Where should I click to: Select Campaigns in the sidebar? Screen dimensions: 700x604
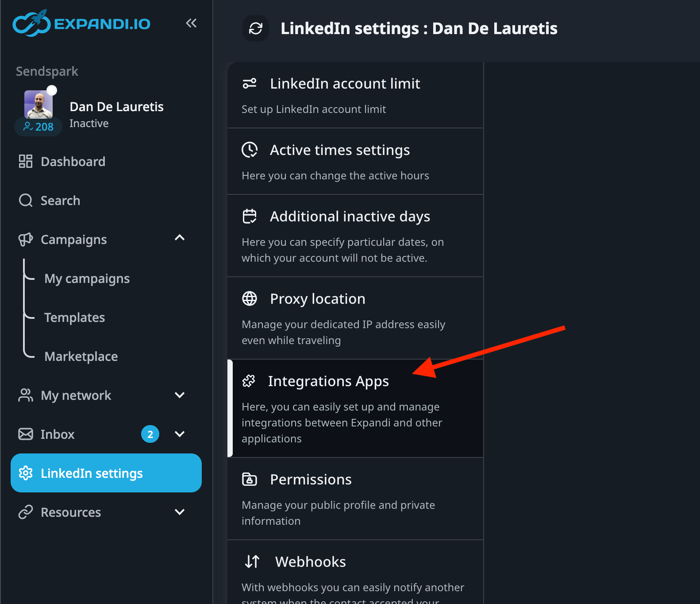[x=106, y=239]
